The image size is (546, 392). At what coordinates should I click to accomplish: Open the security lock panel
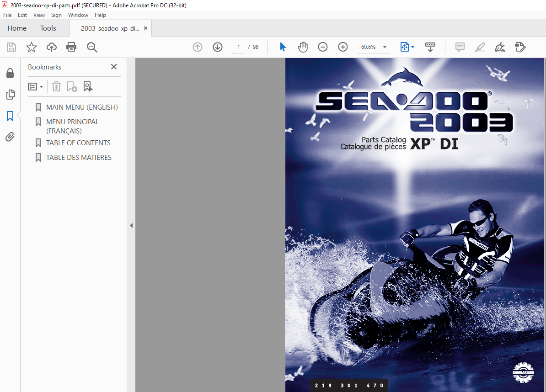pos(10,73)
